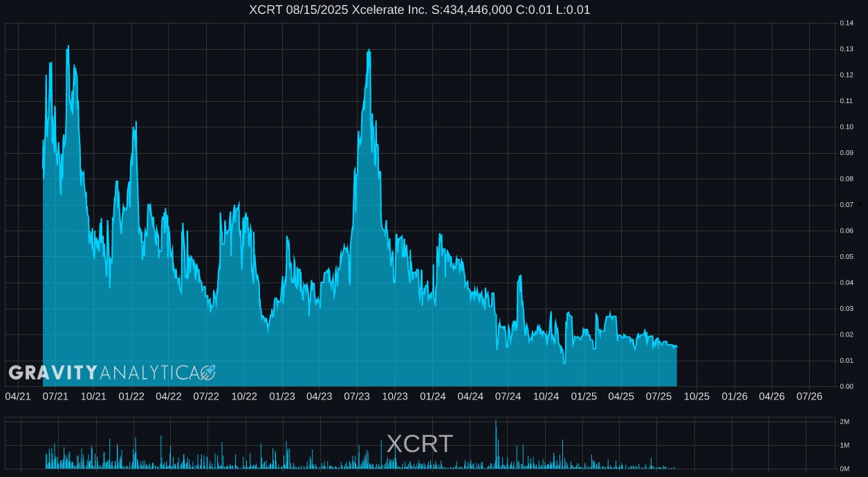
Task: Click the 0.00 baseline price label
Action: [846, 387]
